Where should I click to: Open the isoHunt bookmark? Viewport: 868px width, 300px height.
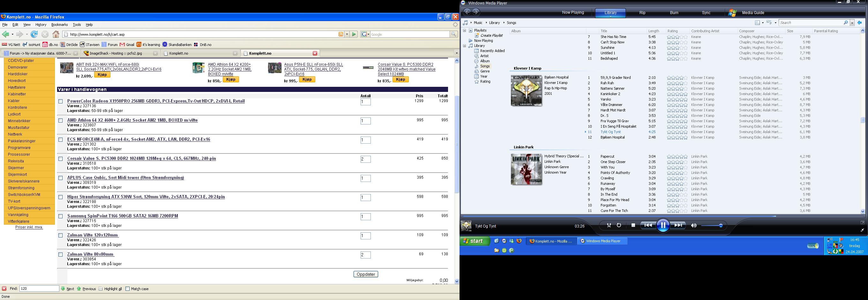(x=31, y=44)
